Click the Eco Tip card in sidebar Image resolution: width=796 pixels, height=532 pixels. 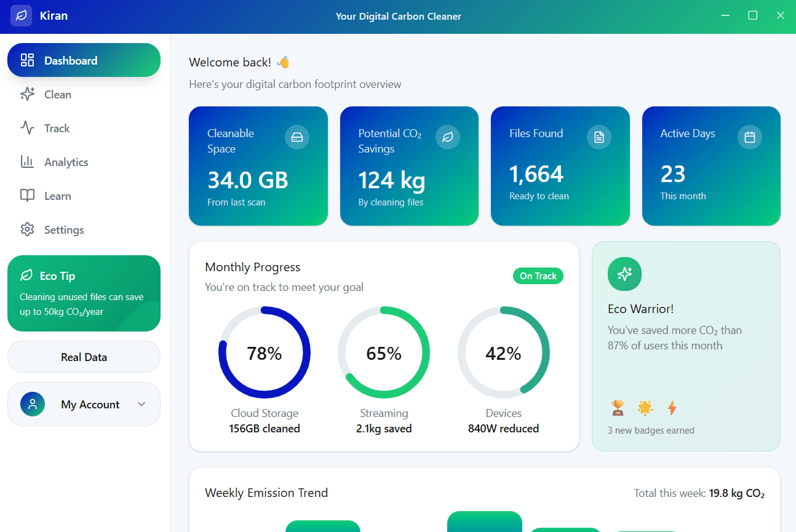tap(84, 293)
